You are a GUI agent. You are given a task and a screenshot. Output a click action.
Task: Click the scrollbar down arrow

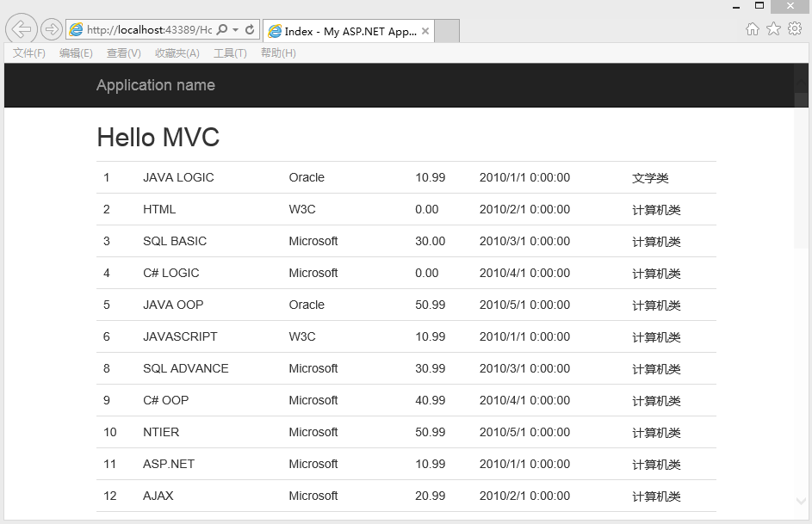[801, 501]
